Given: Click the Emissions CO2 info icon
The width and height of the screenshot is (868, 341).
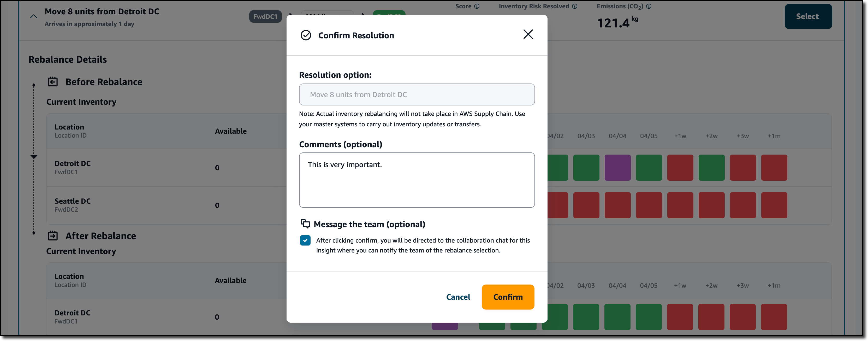Looking at the screenshot, I should (x=649, y=6).
